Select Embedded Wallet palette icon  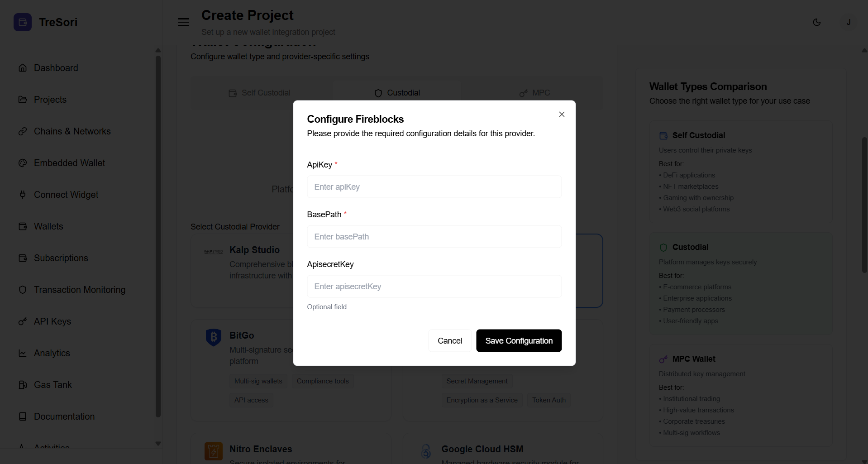[23, 163]
